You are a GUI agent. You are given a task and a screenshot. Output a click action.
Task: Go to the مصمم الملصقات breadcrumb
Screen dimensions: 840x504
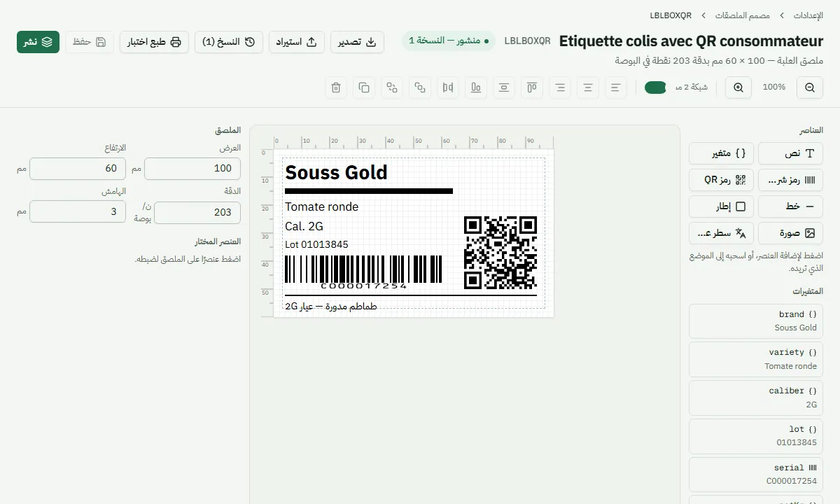pos(743,15)
